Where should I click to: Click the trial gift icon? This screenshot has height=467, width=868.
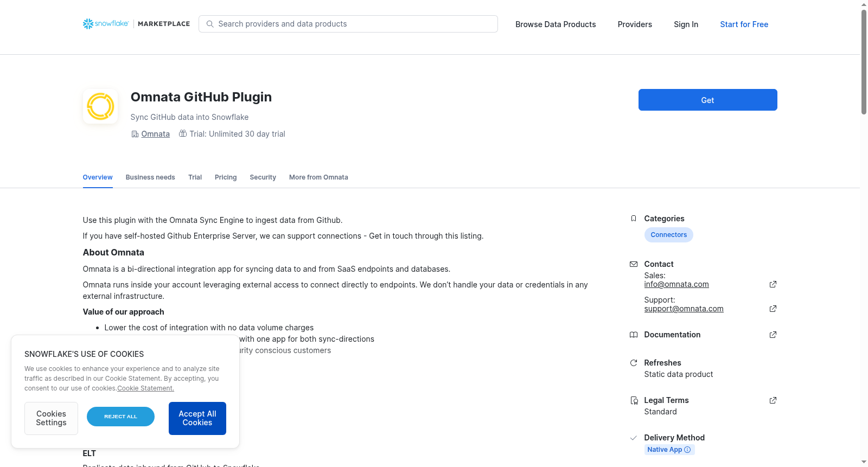point(183,133)
